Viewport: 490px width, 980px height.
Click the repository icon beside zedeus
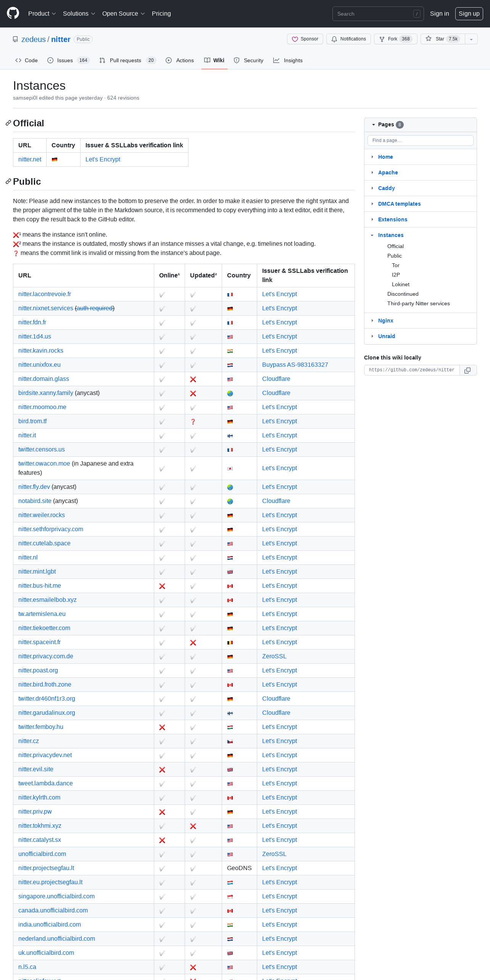[x=15, y=39]
